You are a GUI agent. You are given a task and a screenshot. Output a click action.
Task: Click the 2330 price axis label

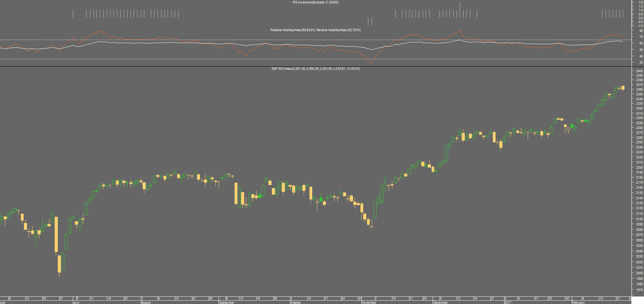639,104
